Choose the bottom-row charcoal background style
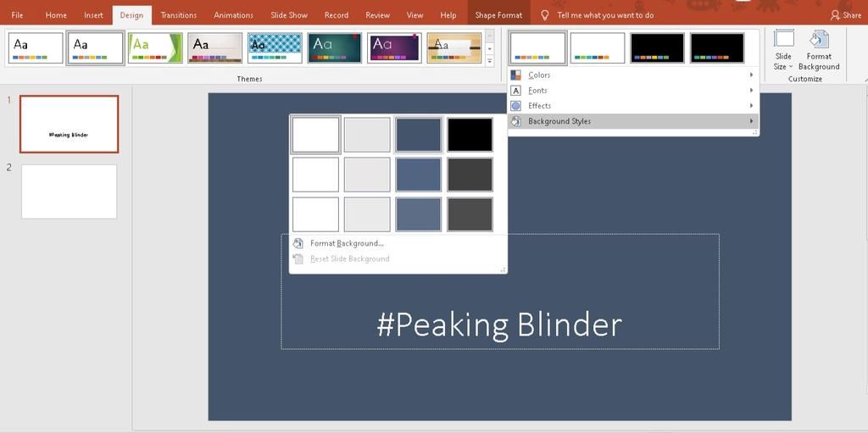Screen dimensions: 868x433 (x=470, y=214)
